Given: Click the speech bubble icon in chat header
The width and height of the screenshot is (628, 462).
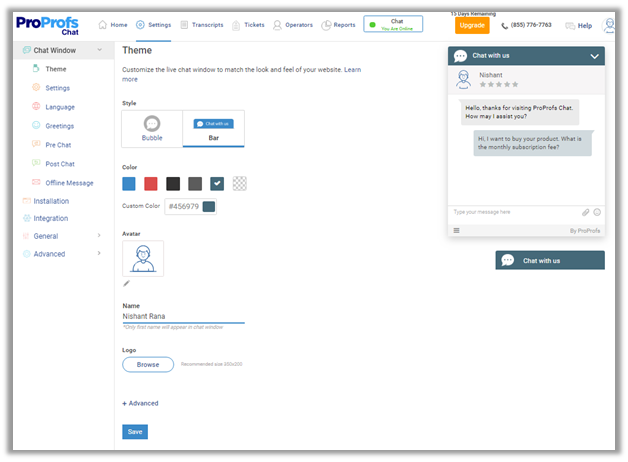Looking at the screenshot, I should (x=460, y=57).
